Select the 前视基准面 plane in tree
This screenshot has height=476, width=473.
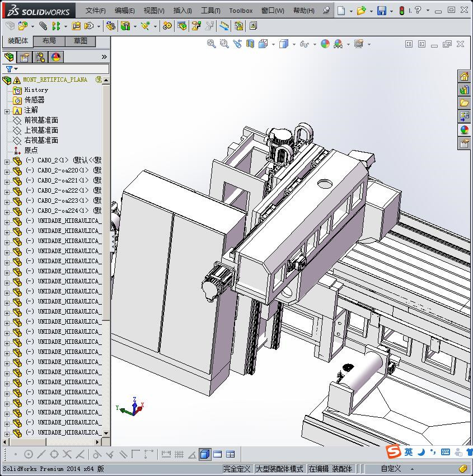(41, 120)
